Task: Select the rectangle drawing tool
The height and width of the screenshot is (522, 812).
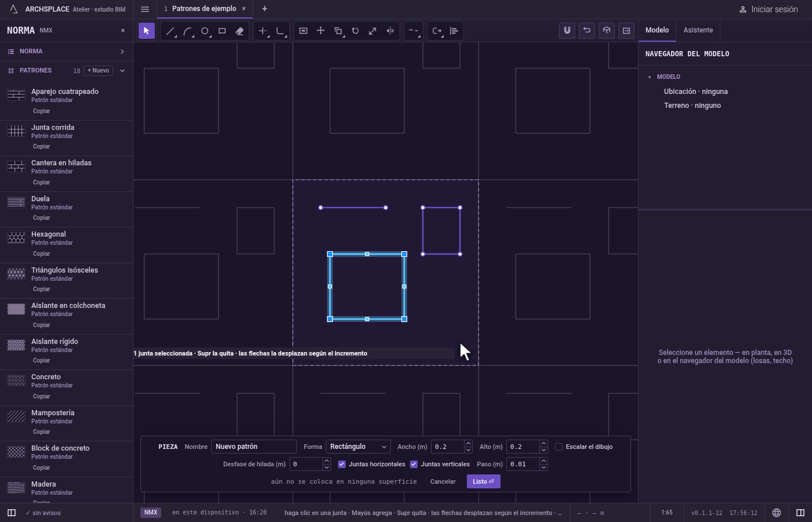Action: click(x=222, y=31)
